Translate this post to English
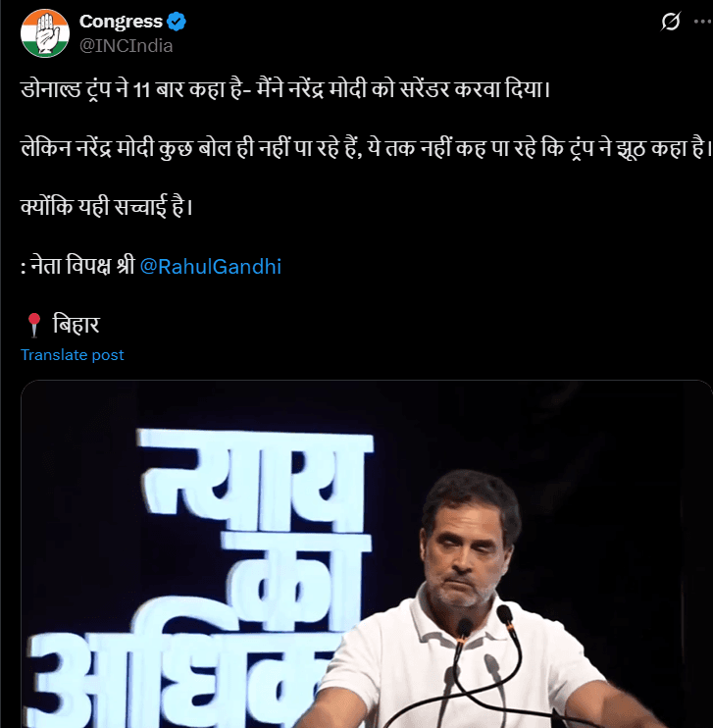 73,355
